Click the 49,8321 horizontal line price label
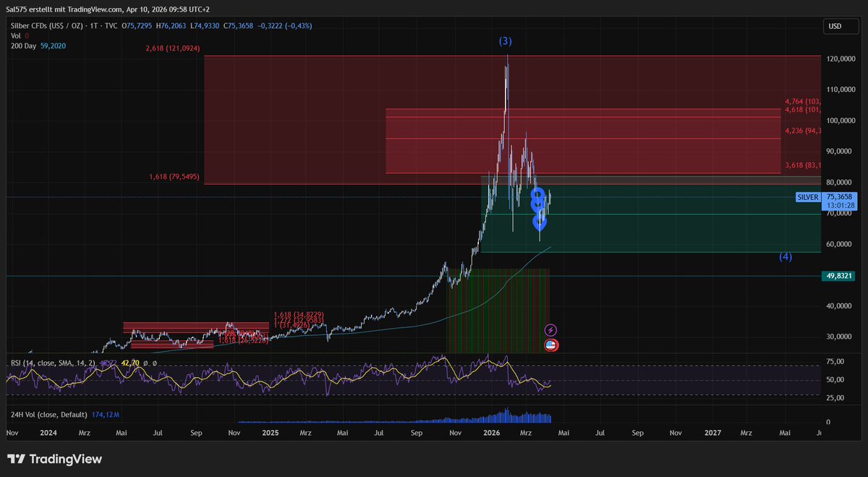 click(x=838, y=276)
